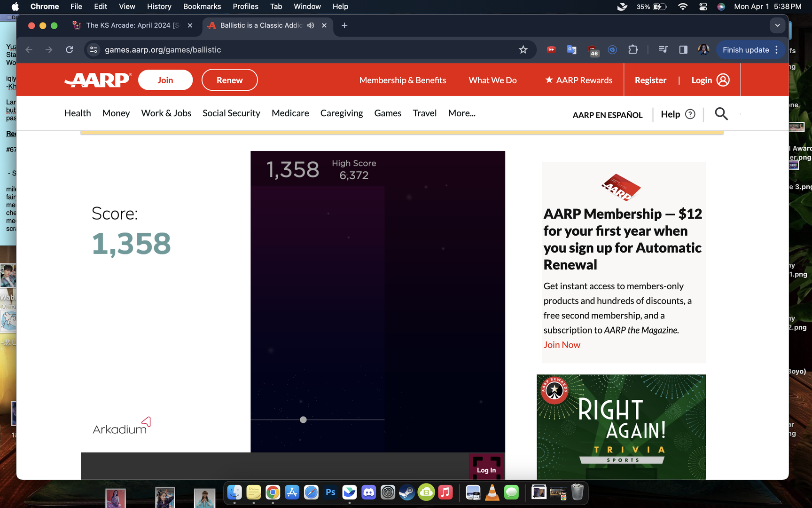Screen dimensions: 812x508
Task: Click the AARP logo in the header
Action: 98,80
